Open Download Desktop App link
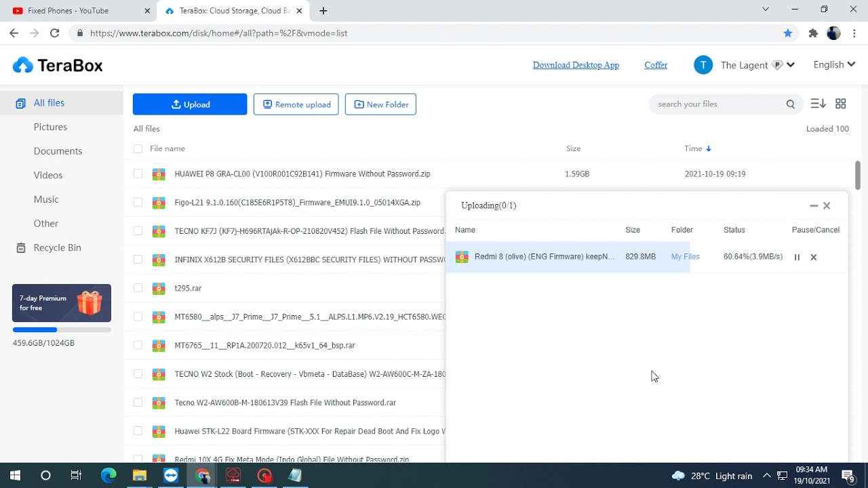Screen dimensions: 868x488 click(576, 65)
